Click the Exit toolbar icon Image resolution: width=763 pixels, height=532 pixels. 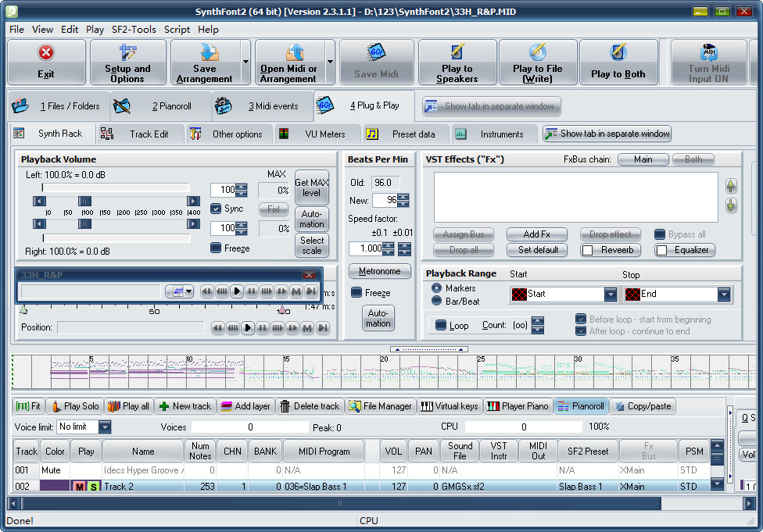pos(46,54)
